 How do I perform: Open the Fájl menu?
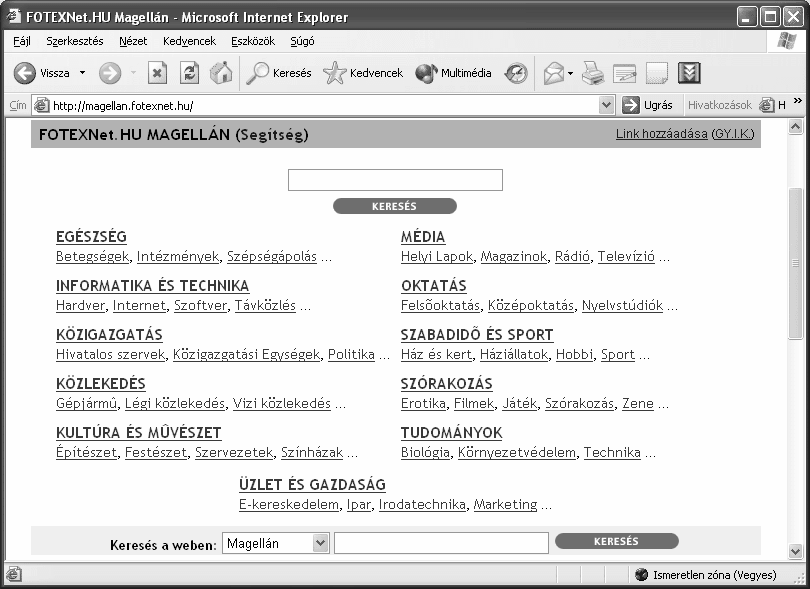(22, 41)
